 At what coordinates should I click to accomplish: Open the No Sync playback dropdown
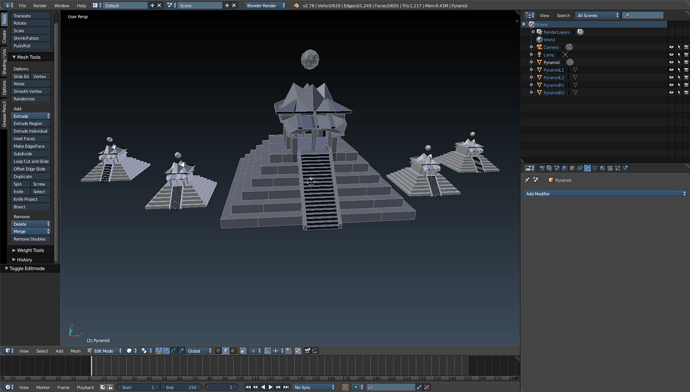point(314,387)
